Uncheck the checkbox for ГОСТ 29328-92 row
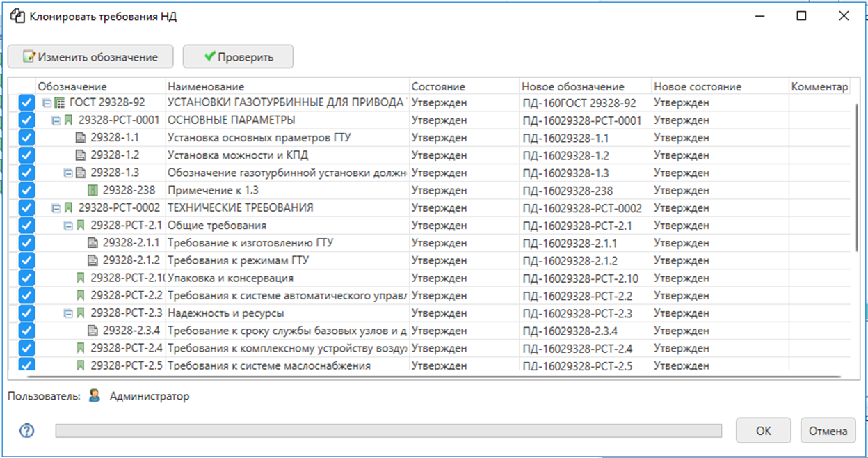This screenshot has height=458, width=868. point(26,103)
